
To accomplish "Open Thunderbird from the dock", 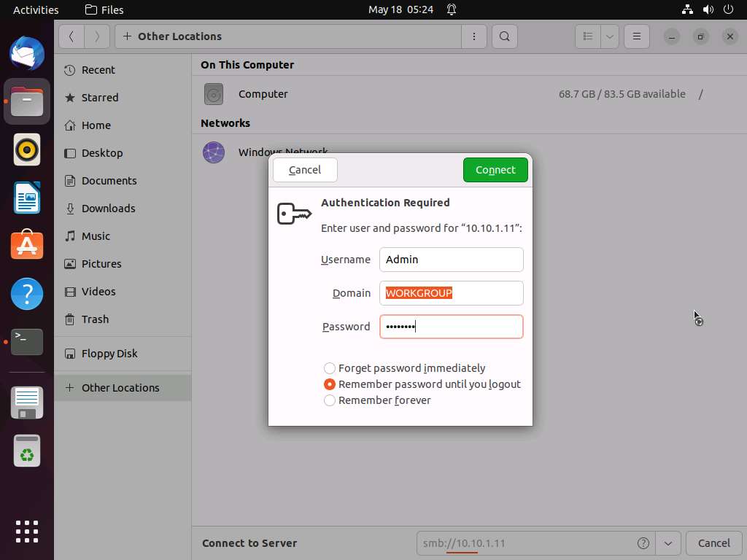I will tap(27, 54).
